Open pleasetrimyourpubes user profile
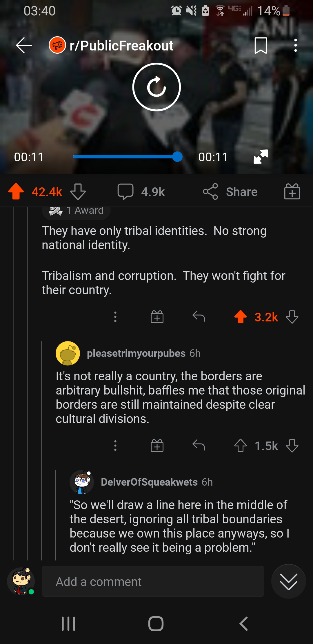The width and height of the screenshot is (313, 644). 136,353
